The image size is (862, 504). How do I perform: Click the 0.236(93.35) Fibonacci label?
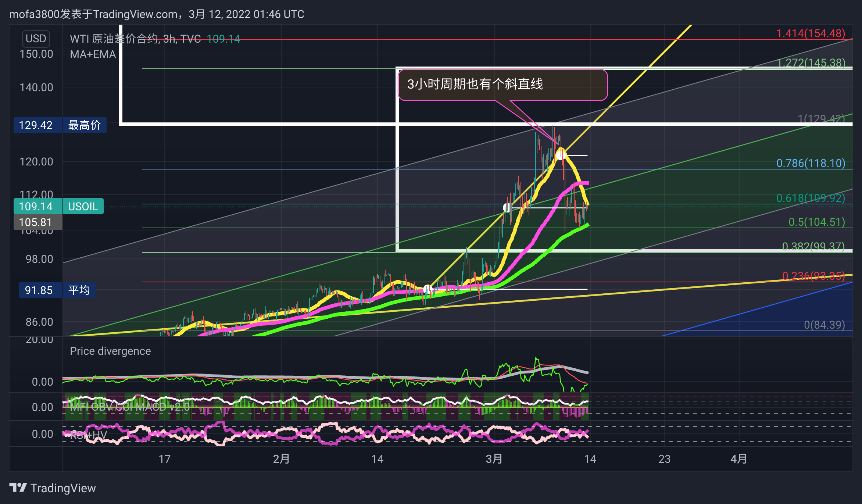pyautogui.click(x=813, y=276)
